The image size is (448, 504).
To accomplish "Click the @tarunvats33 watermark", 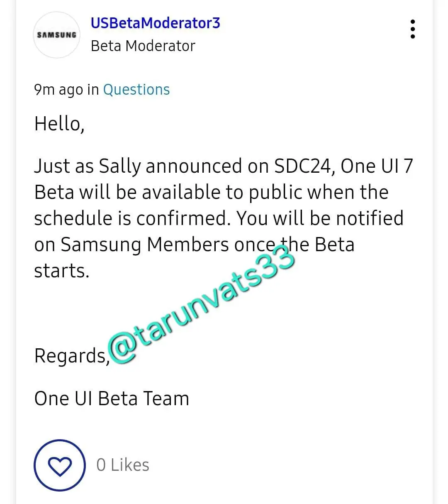I will coord(202,305).
